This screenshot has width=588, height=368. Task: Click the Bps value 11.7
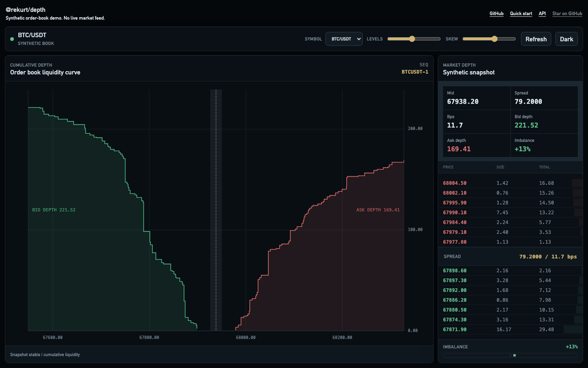click(455, 125)
